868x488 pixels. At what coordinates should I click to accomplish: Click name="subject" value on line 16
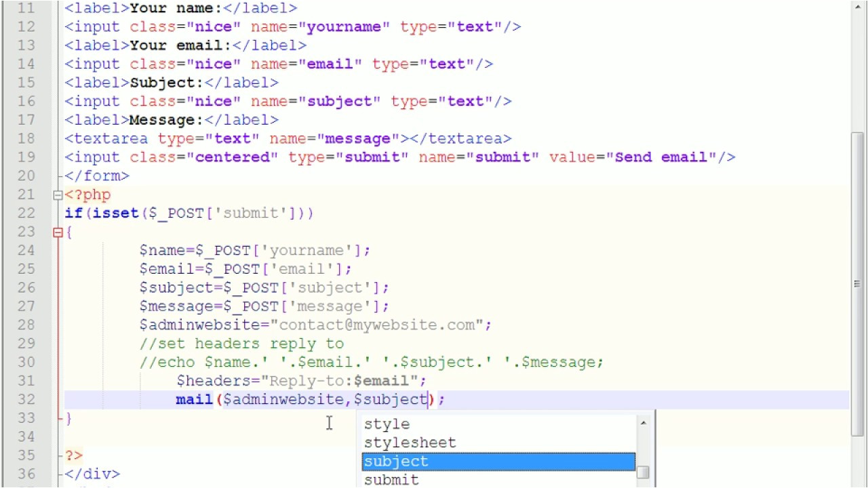click(x=340, y=101)
